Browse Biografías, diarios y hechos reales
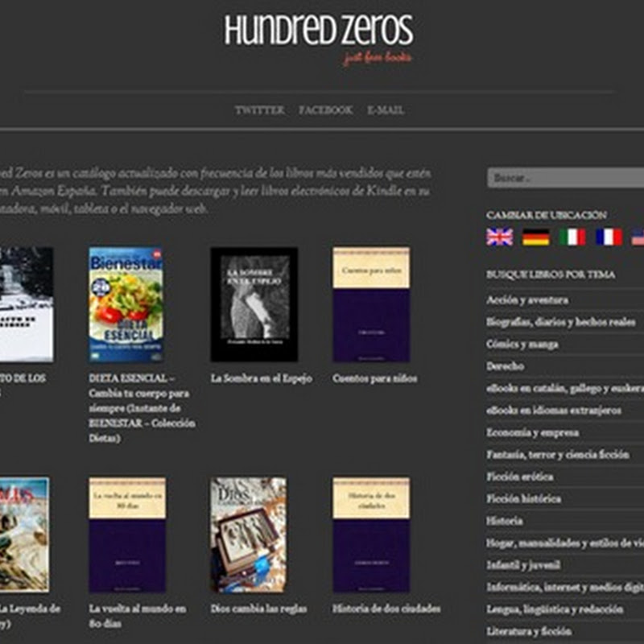The image size is (644, 644). click(x=561, y=322)
